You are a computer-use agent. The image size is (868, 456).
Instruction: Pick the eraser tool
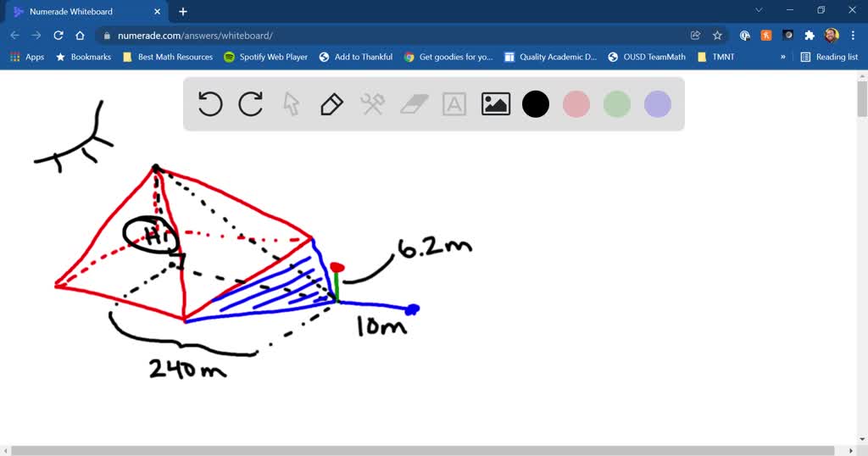pyautogui.click(x=414, y=104)
